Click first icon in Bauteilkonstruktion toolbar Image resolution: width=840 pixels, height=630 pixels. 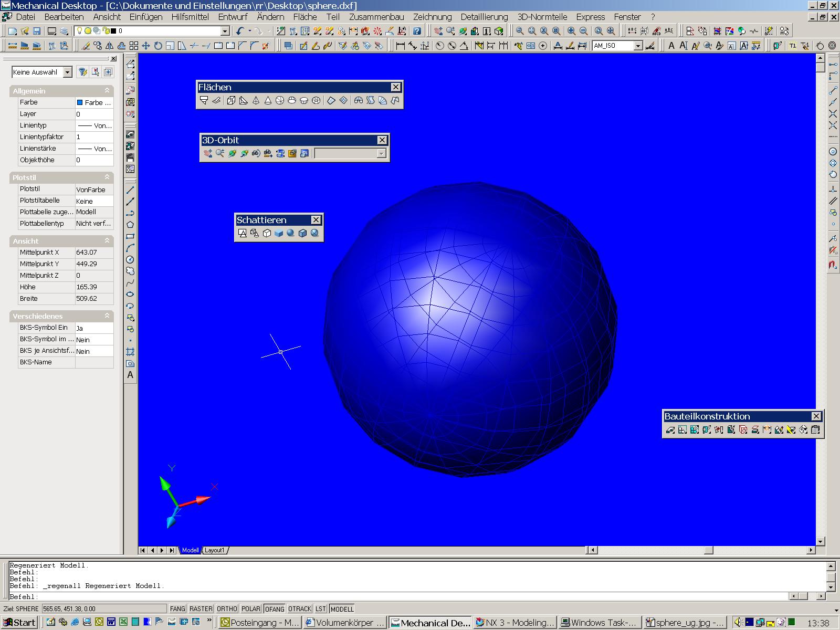(670, 430)
